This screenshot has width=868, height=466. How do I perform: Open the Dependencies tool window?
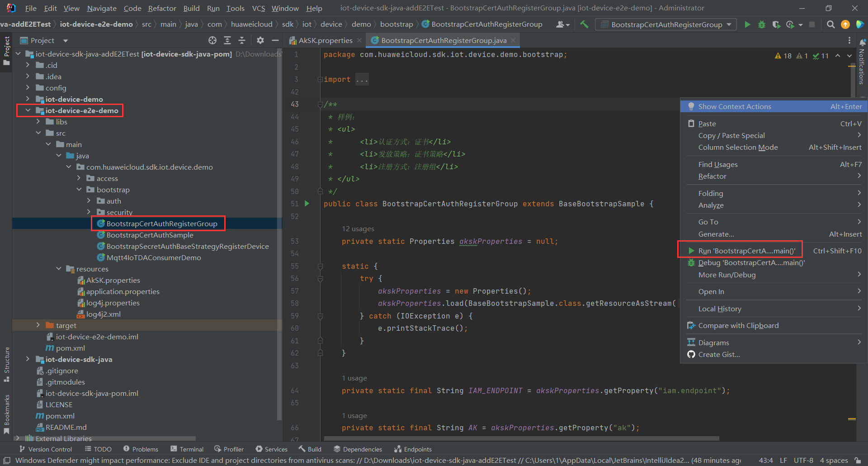click(358, 449)
